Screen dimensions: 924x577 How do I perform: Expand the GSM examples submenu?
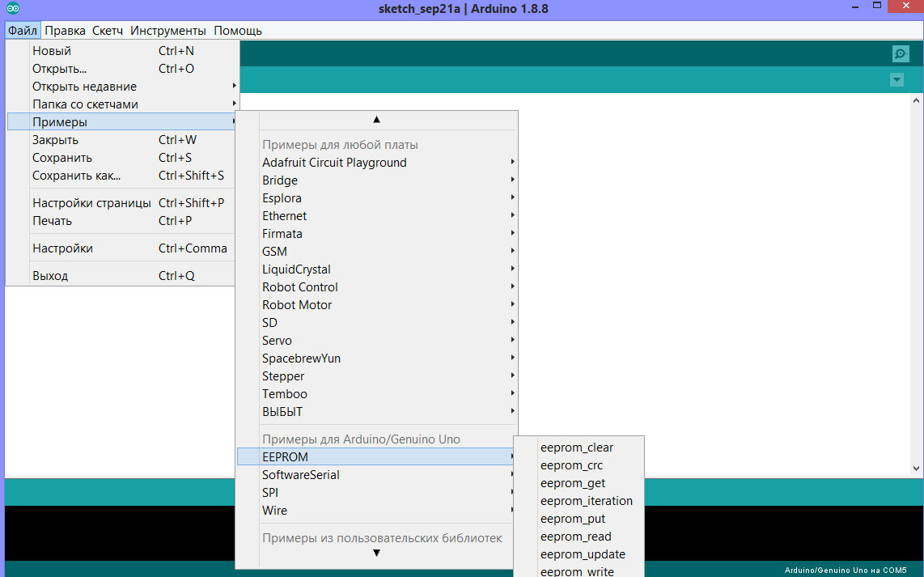point(376,252)
